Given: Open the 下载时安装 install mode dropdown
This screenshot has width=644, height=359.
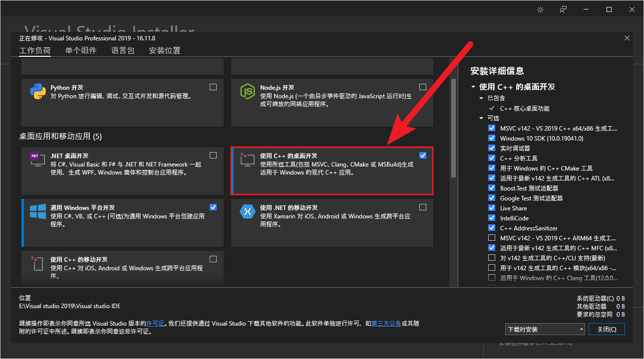Looking at the screenshot, I should [545, 329].
